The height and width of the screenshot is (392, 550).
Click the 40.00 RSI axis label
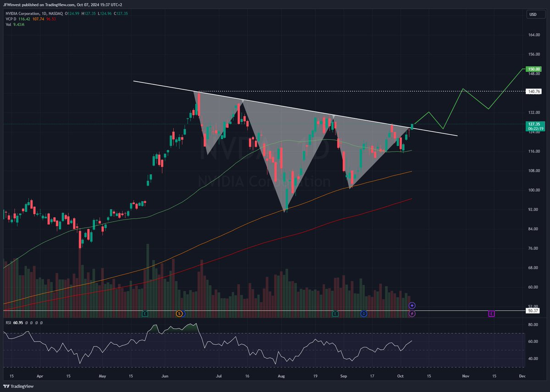534,359
